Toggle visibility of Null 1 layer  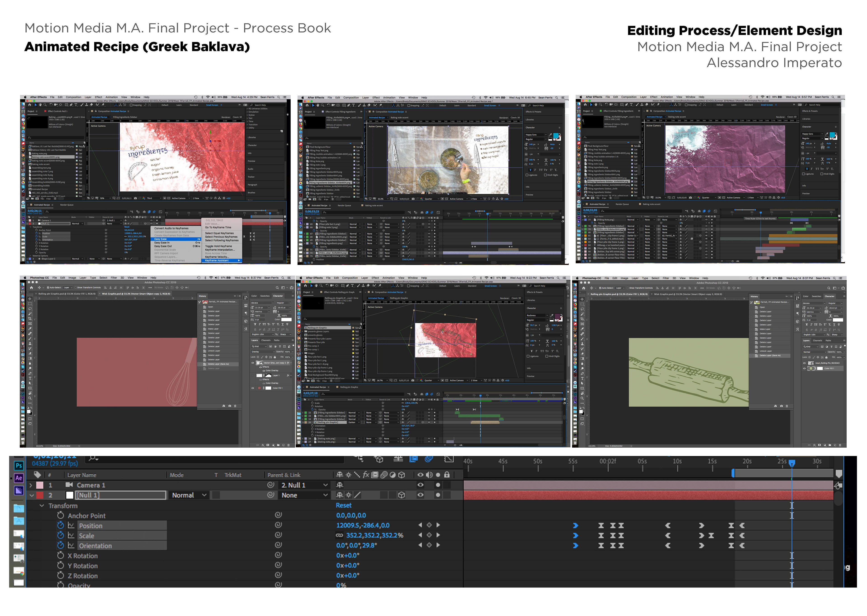420,495
